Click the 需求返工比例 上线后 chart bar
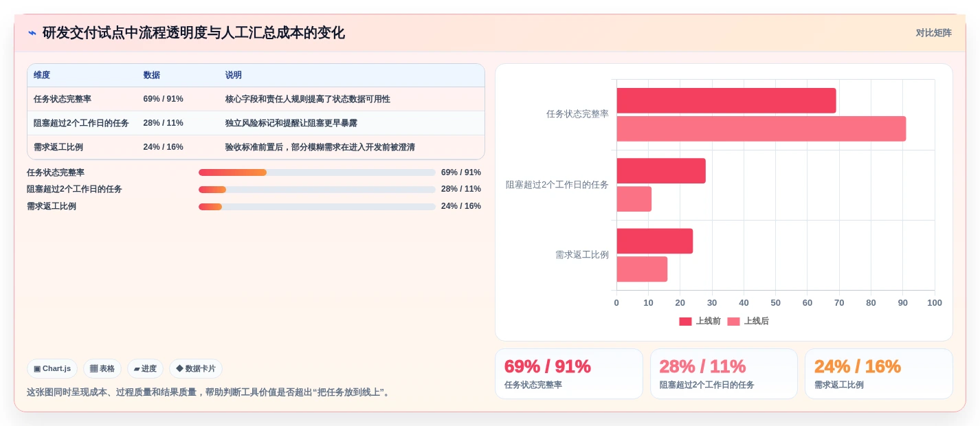980x426 pixels. coord(642,269)
